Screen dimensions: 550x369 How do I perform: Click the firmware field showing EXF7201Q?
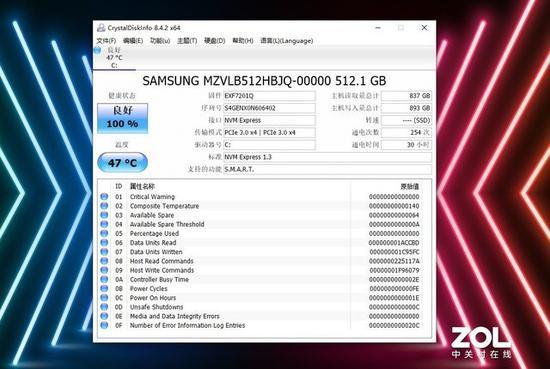tap(269, 96)
